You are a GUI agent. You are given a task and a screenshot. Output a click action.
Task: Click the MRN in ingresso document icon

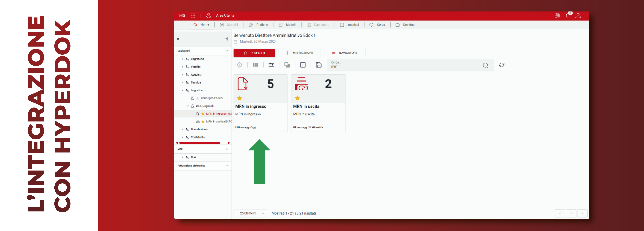tap(243, 84)
